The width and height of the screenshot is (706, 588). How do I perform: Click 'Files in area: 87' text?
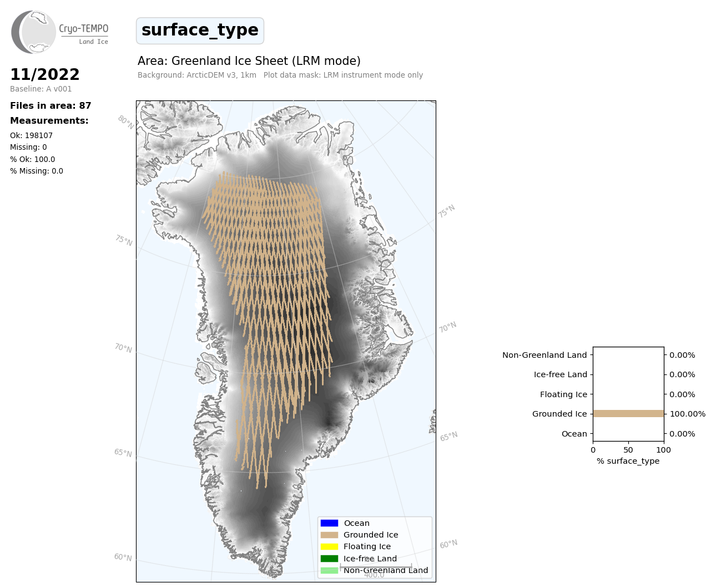(51, 105)
